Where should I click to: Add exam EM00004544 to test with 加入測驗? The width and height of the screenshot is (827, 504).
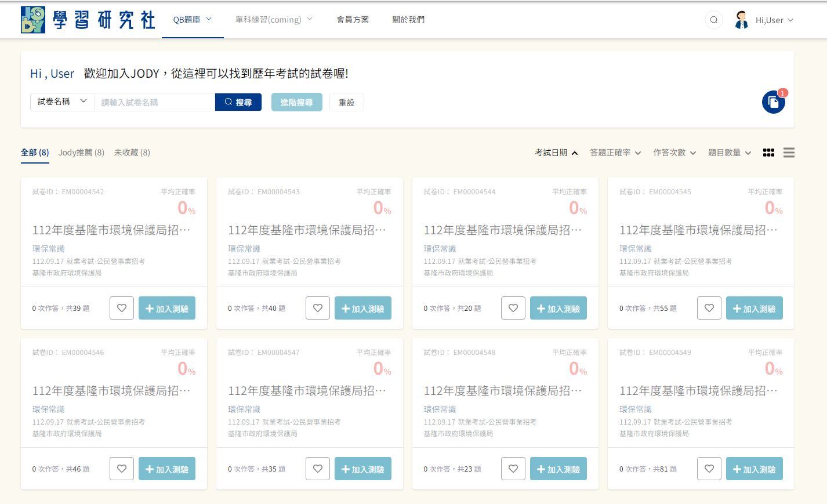558,309
